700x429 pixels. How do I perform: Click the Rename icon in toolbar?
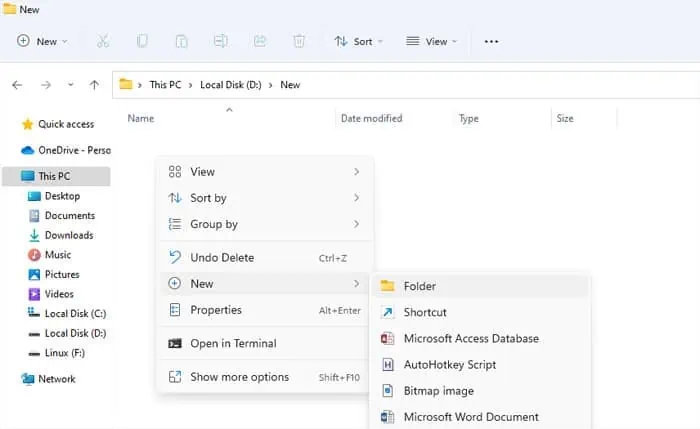pyautogui.click(x=220, y=41)
